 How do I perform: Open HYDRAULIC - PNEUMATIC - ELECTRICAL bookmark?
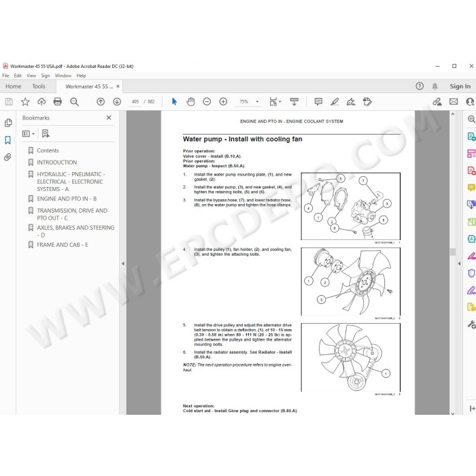[x=71, y=182]
